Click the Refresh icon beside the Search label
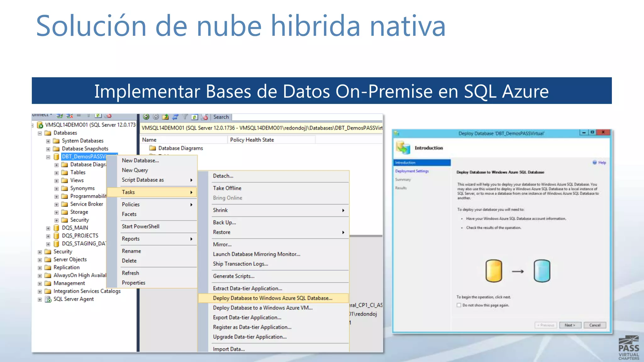The image size is (644, 362). tap(195, 117)
